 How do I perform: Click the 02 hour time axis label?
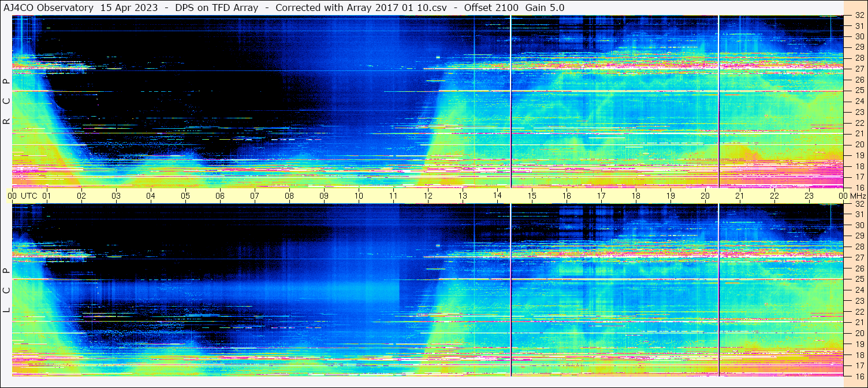point(81,196)
